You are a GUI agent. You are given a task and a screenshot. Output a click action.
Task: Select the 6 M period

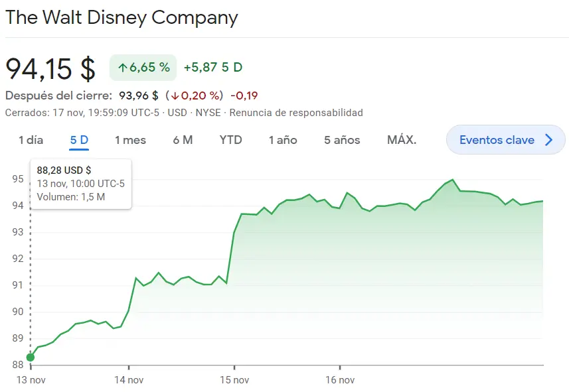point(183,140)
